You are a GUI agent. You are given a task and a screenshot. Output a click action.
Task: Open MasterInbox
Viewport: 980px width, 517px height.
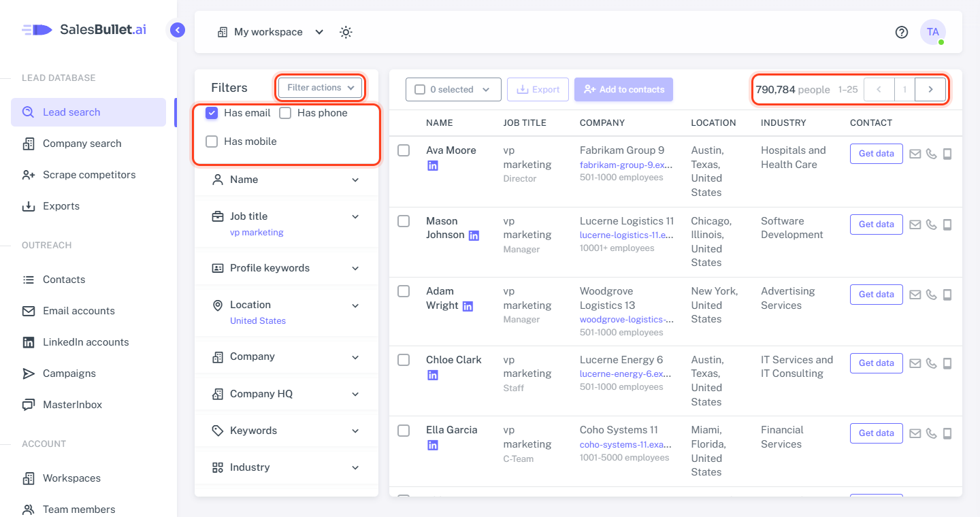coord(88,405)
